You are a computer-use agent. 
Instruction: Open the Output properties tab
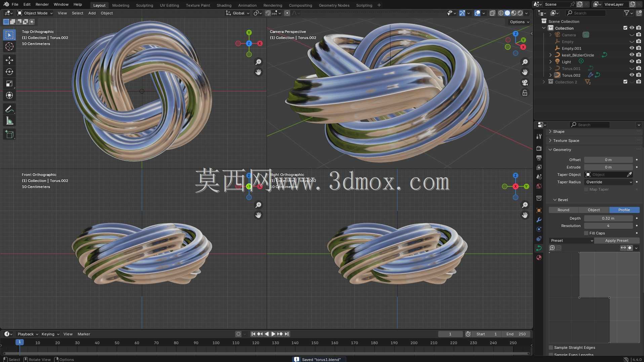coord(539,158)
